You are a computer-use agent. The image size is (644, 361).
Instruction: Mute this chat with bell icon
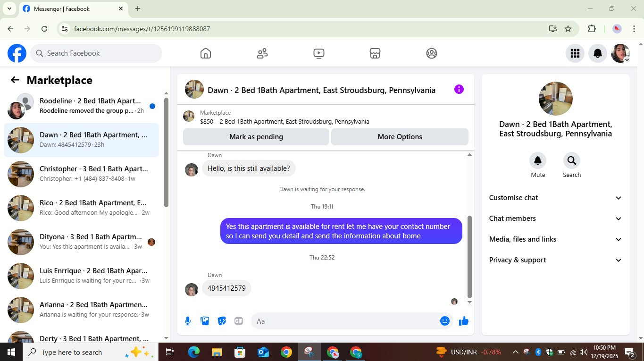coord(538,160)
